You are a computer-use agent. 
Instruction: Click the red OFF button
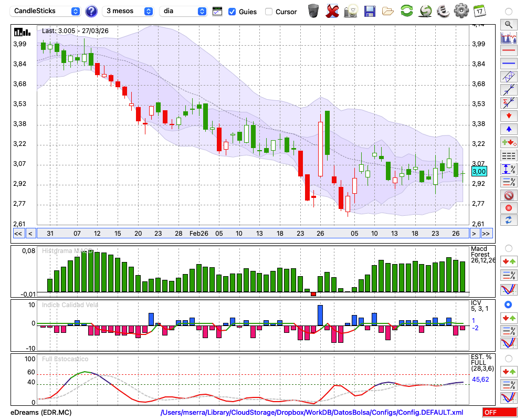point(497,413)
